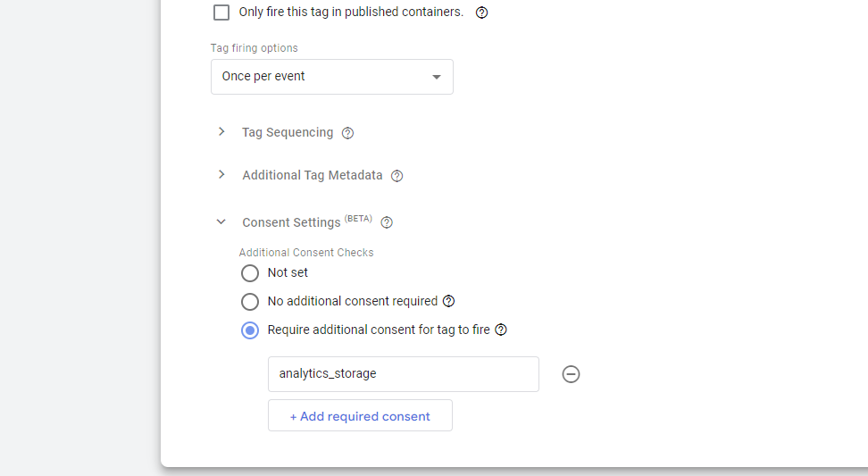
Task: Select the Not set radio option
Action: click(x=250, y=273)
